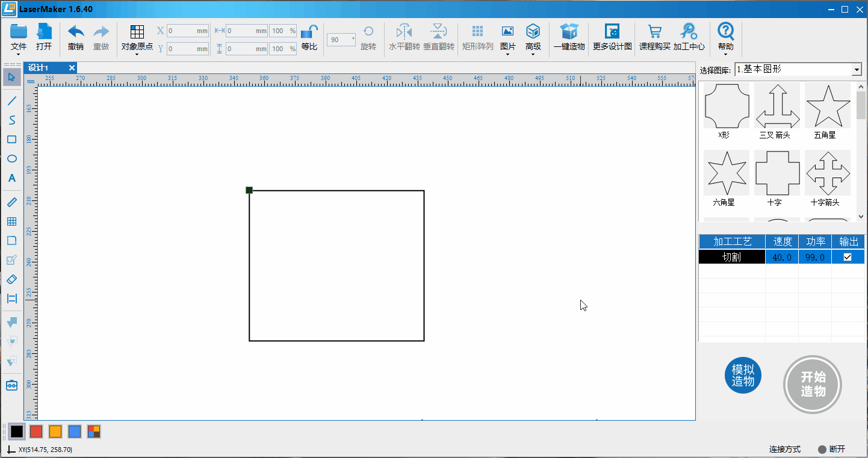Select the red color swatch

pos(36,432)
